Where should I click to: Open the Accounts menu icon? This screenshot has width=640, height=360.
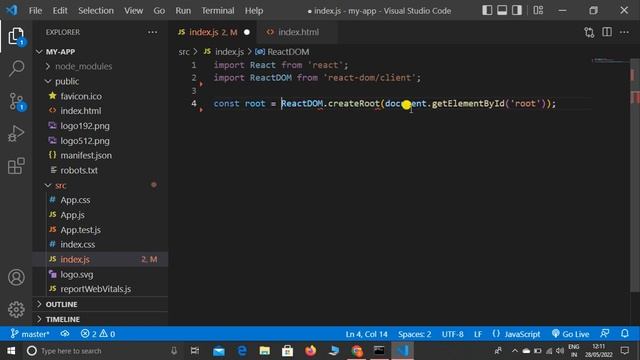(x=16, y=277)
